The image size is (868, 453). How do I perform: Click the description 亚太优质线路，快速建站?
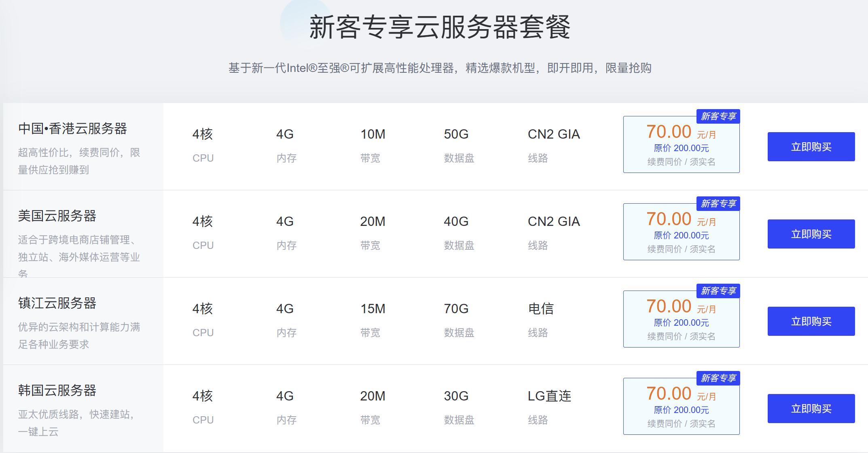tap(77, 423)
